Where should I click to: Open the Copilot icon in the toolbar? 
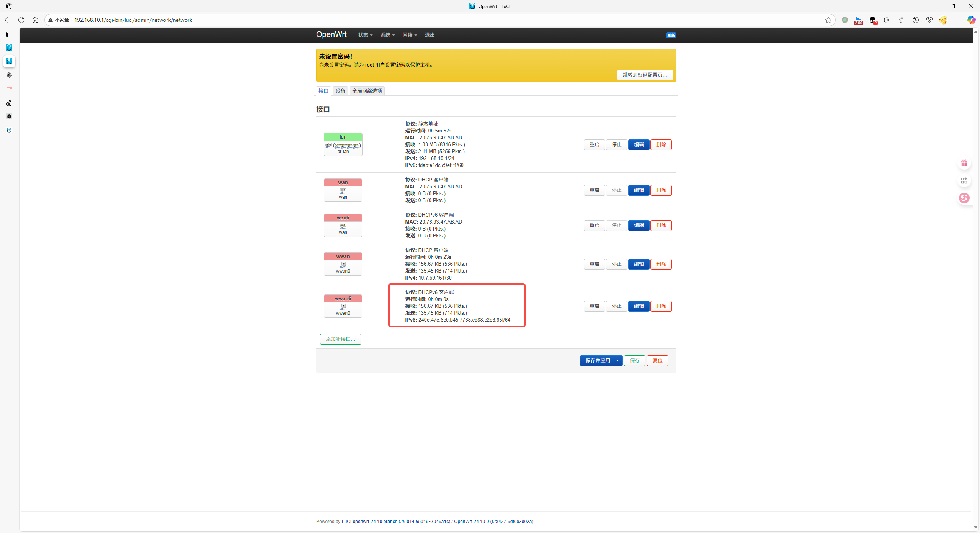point(971,20)
